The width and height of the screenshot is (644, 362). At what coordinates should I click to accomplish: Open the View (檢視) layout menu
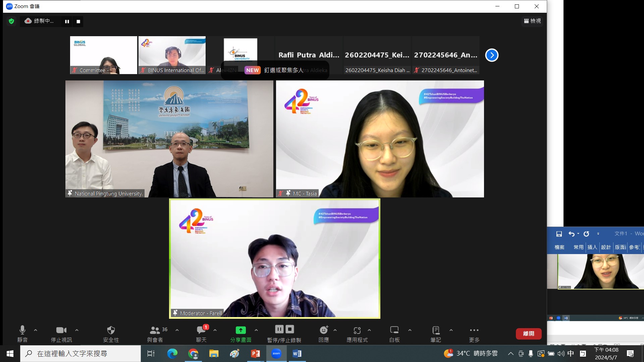532,21
